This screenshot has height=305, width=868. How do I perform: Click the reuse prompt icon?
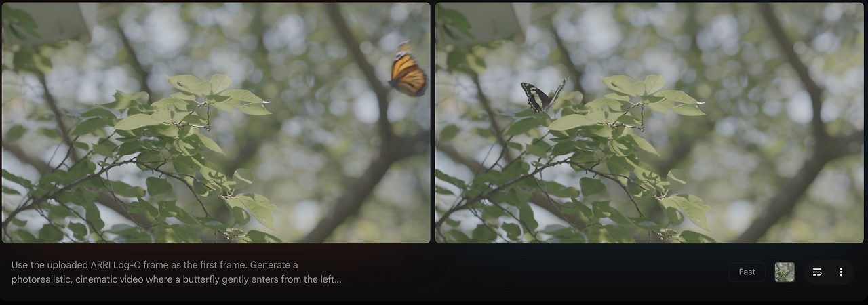coord(817,272)
